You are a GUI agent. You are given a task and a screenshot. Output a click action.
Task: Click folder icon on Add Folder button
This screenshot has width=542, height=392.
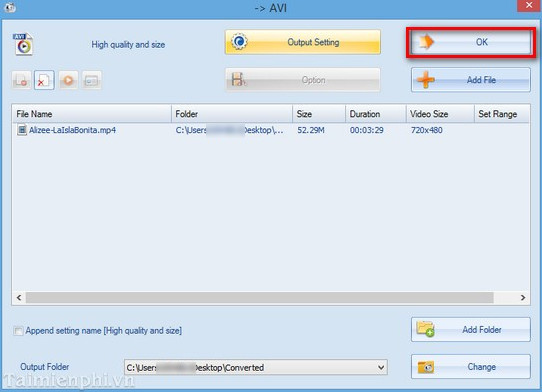pos(426,329)
